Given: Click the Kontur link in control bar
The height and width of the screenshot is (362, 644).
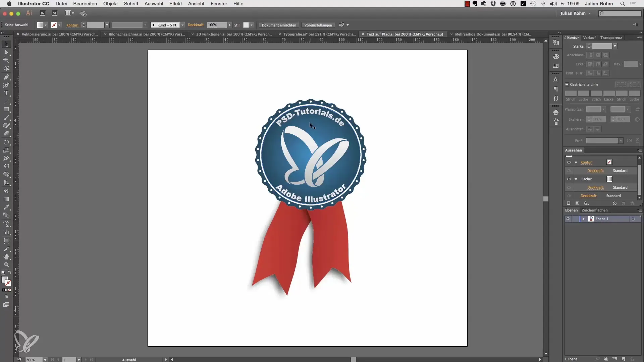Looking at the screenshot, I should click(72, 25).
